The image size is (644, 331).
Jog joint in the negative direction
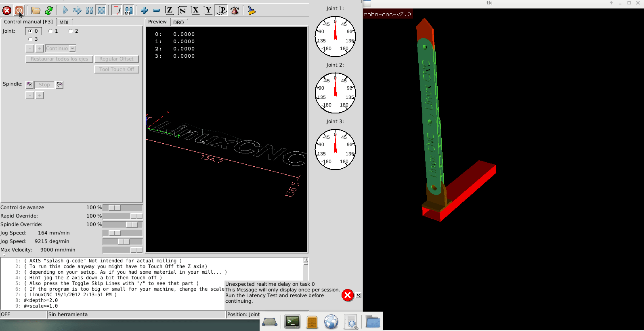point(30,48)
